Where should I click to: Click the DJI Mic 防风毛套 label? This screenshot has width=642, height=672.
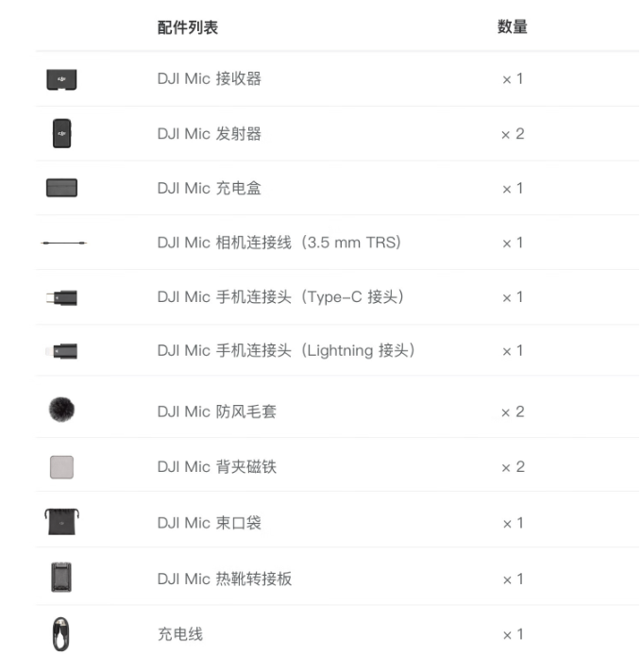coord(217,412)
